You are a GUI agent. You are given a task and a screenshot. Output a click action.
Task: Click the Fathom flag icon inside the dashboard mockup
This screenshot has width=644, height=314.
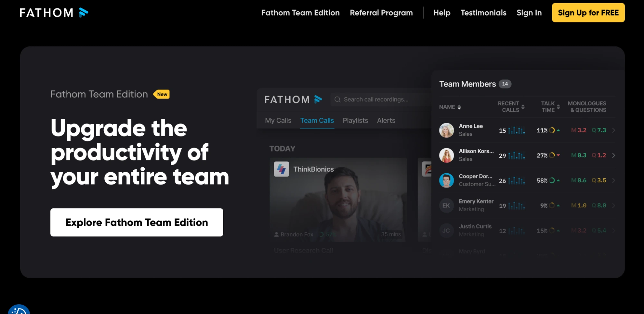(x=318, y=99)
